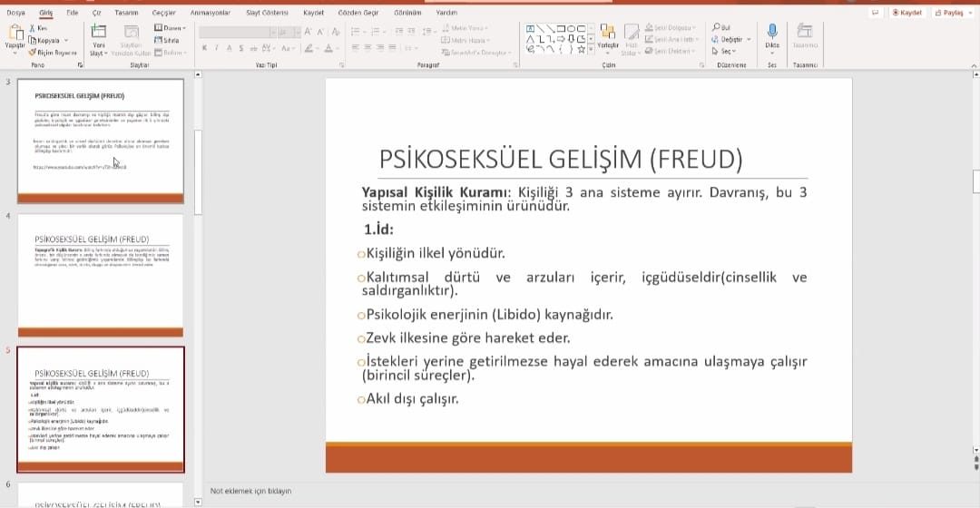The height and width of the screenshot is (508, 980).
Task: Click Sıfırla to reset the slide
Action: (167, 40)
